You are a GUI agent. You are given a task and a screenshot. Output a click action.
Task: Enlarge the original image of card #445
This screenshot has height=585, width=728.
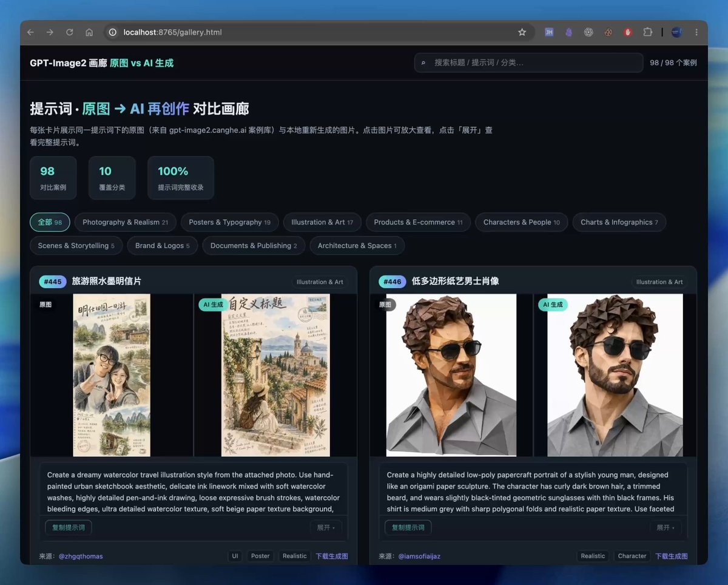(112, 375)
